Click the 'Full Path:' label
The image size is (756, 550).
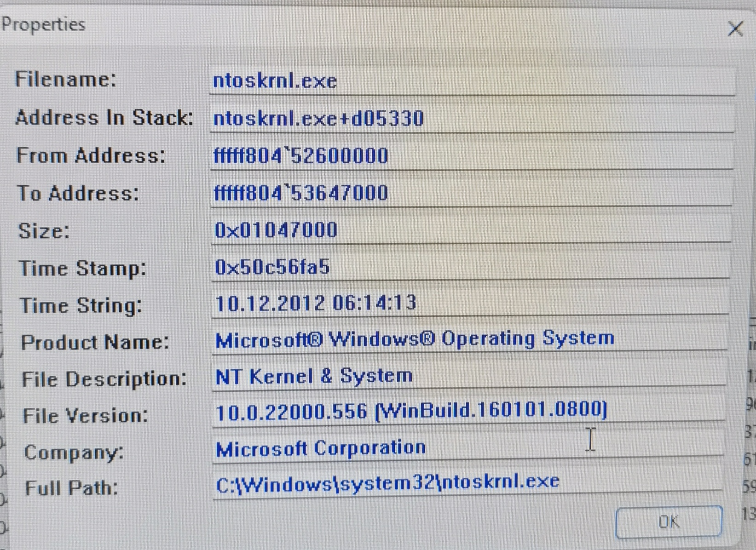tap(71, 488)
